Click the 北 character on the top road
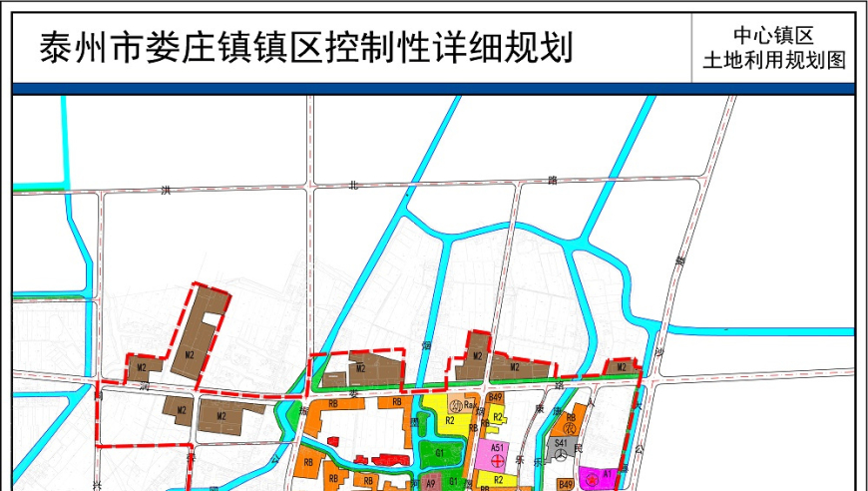The width and height of the screenshot is (868, 491). (x=353, y=186)
